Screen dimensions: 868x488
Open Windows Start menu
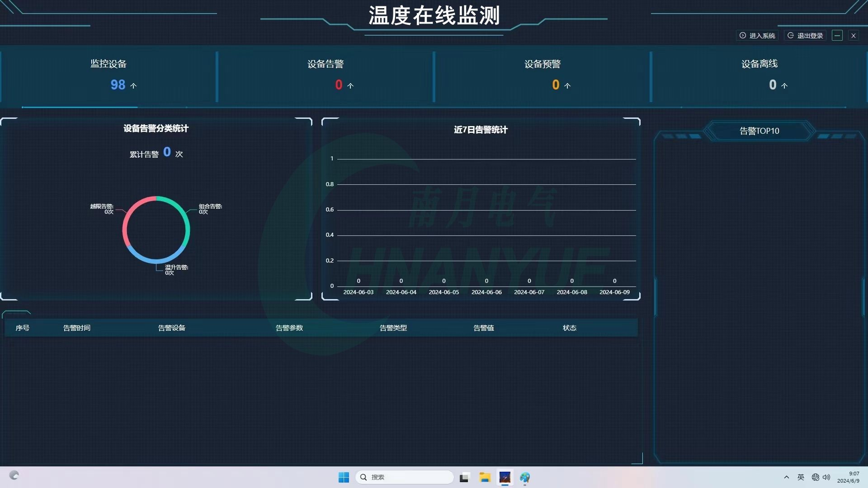(x=344, y=477)
